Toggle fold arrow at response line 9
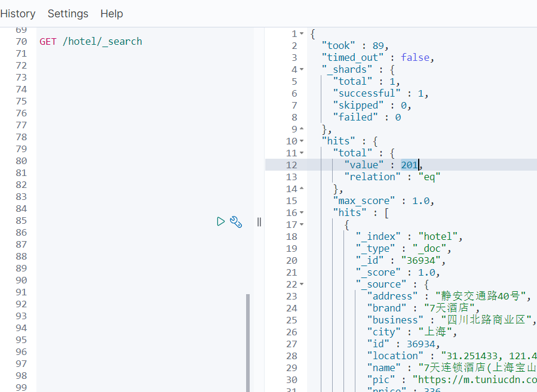The width and height of the screenshot is (537, 392). (x=302, y=129)
